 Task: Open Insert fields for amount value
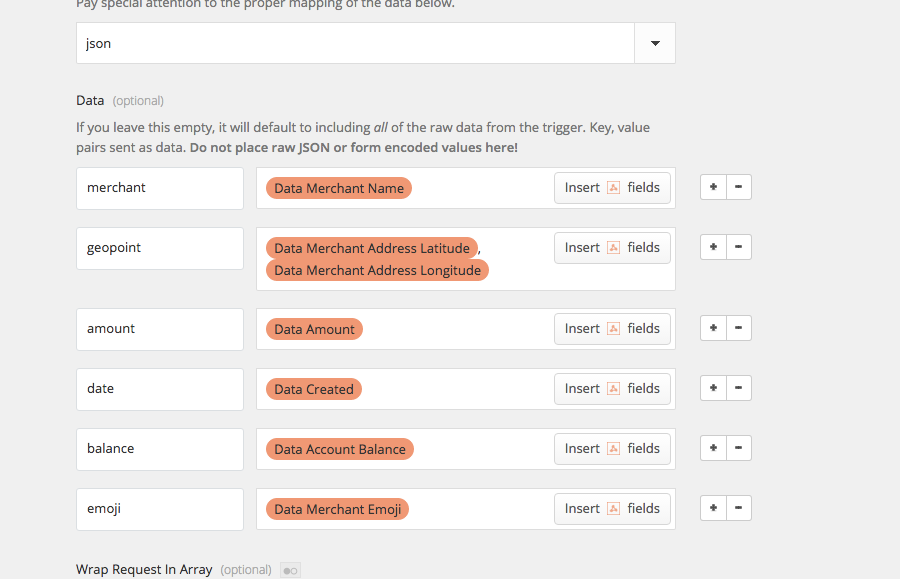612,329
